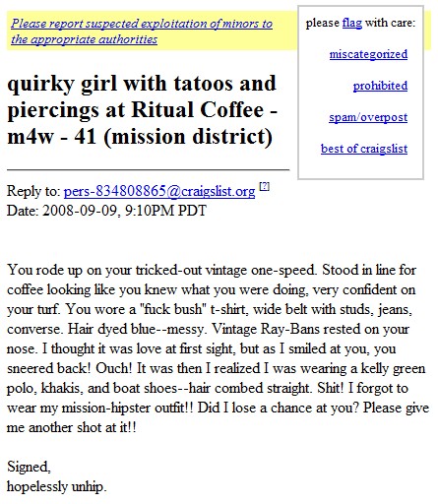
Task: Open the report exploitation of minors link
Action: [x=142, y=31]
